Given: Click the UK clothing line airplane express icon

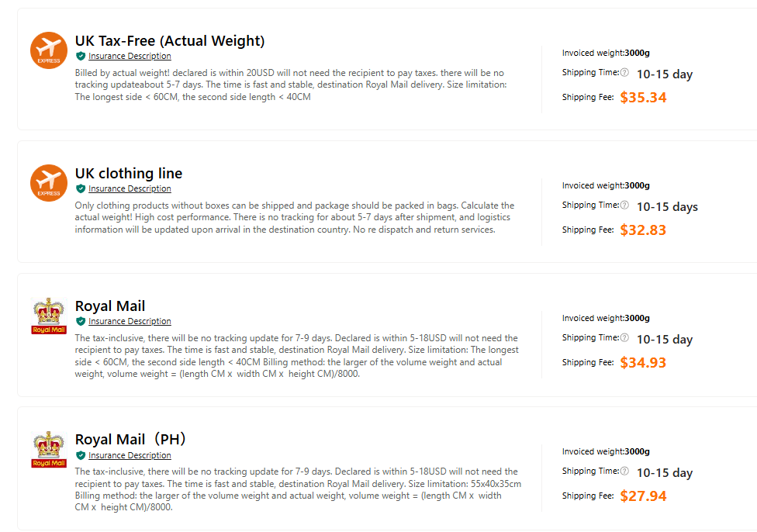Looking at the screenshot, I should pyautogui.click(x=49, y=183).
